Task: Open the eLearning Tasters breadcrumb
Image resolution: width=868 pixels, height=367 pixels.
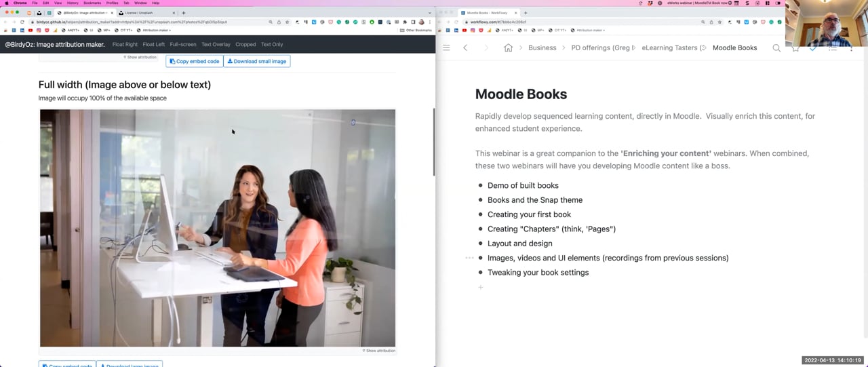Action: 674,47
